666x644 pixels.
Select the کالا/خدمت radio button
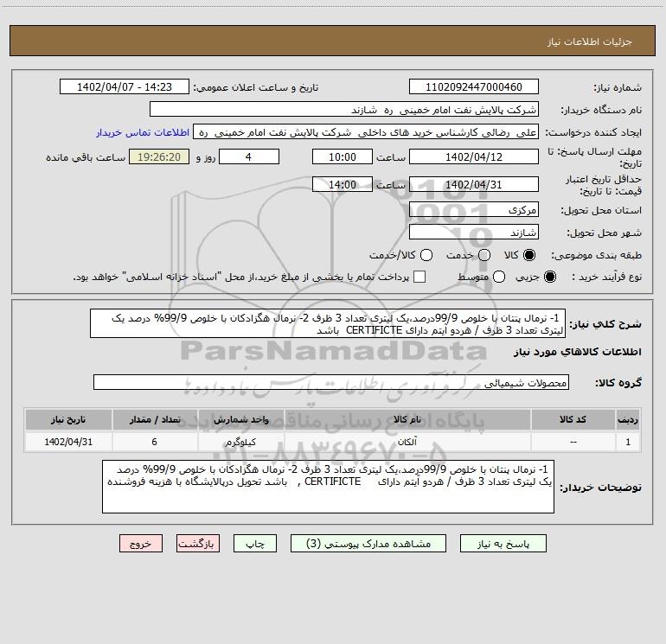click(426, 255)
